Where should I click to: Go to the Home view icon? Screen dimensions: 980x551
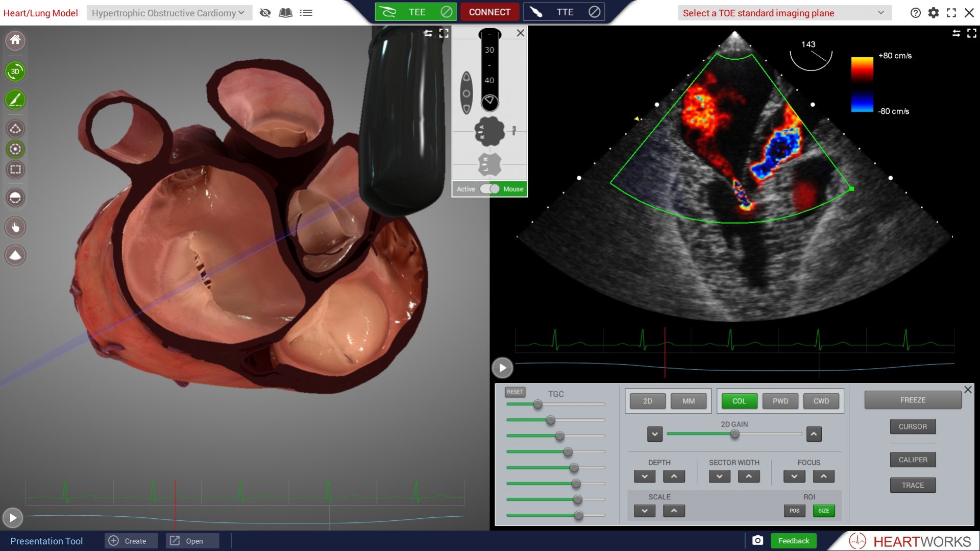[x=15, y=40]
